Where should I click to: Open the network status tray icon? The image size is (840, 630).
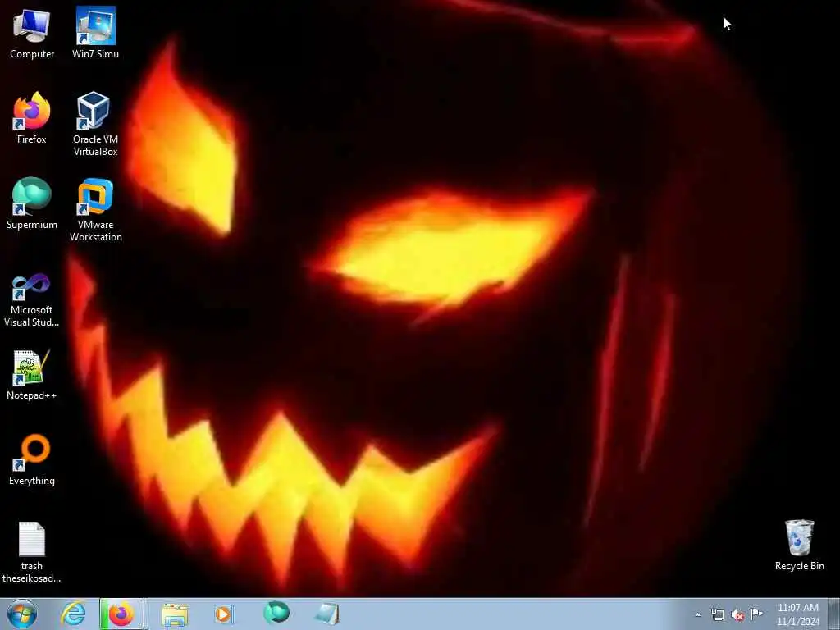pyautogui.click(x=717, y=614)
